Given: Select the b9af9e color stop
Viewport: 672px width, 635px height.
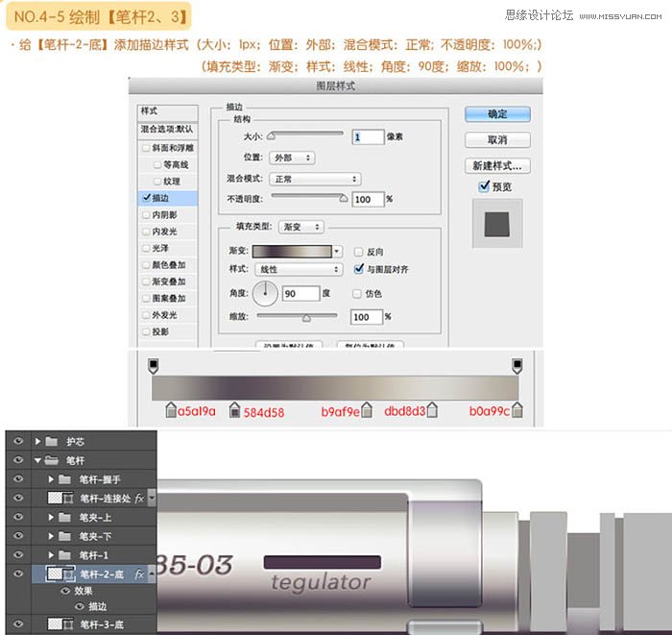Looking at the screenshot, I should tap(367, 410).
